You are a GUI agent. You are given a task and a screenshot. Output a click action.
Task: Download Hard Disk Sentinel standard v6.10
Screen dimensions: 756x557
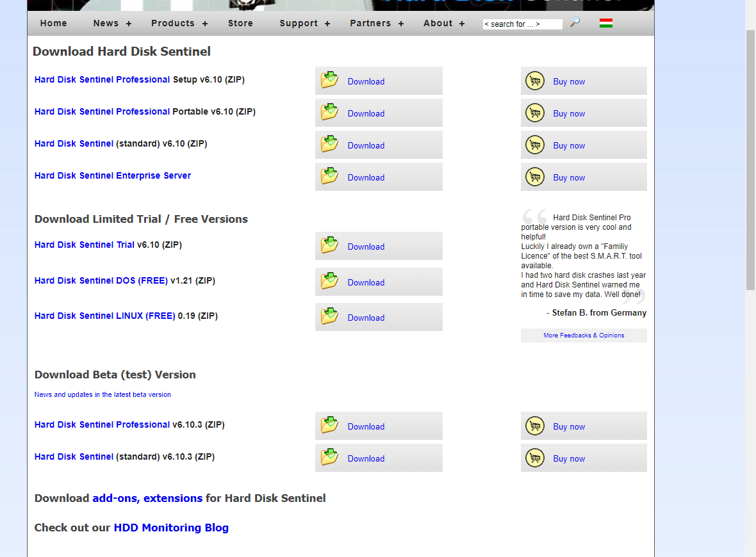366,145
